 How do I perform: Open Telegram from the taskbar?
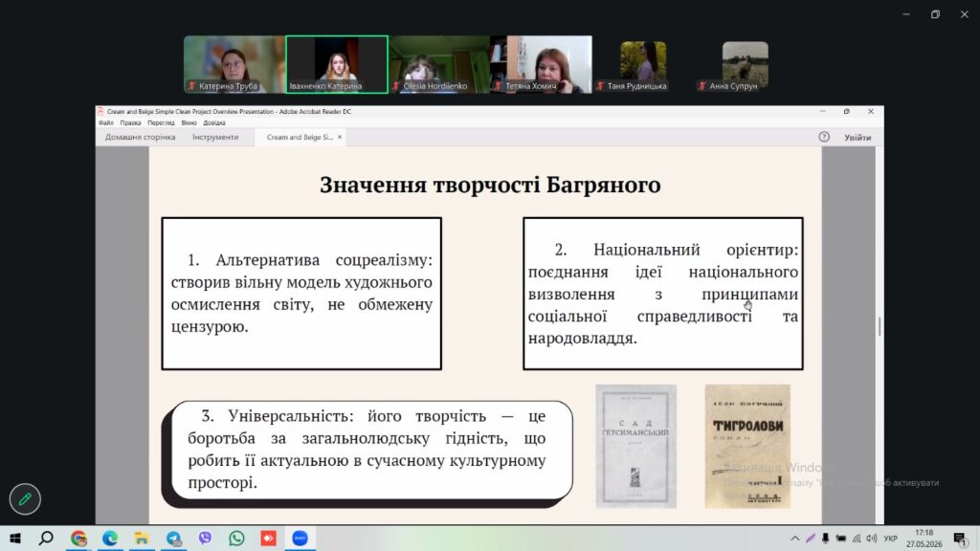point(174,538)
